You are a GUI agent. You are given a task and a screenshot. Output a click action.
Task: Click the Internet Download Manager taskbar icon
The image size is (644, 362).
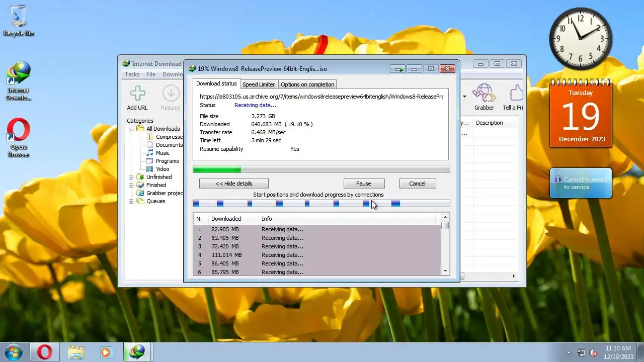tap(136, 352)
